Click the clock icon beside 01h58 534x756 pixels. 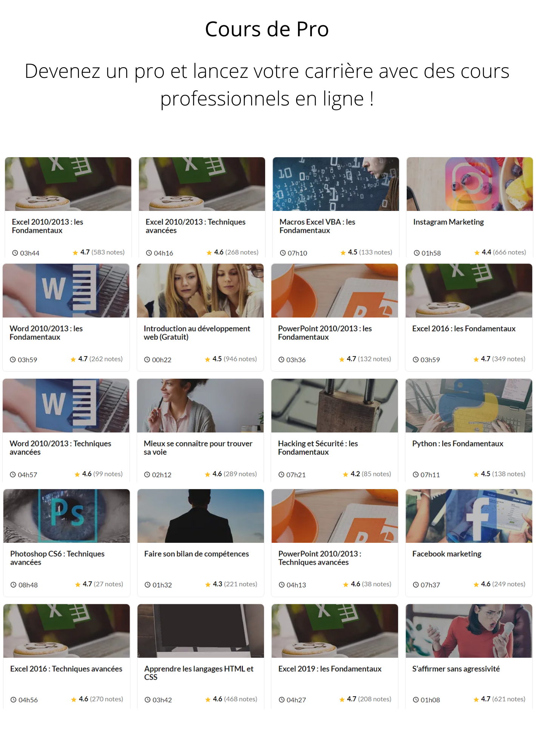click(x=417, y=253)
